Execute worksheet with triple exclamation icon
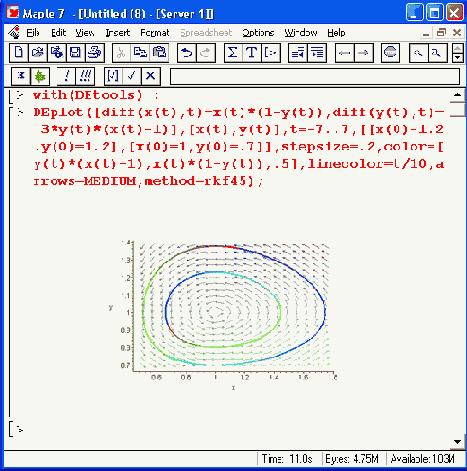The width and height of the screenshot is (467, 471). tap(85, 76)
